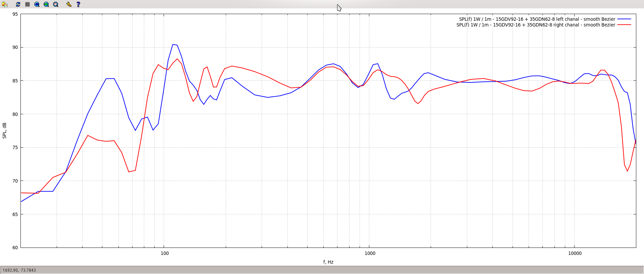
Task: Apply next zoom with green arrow magnifier
Action: (x=46, y=4)
